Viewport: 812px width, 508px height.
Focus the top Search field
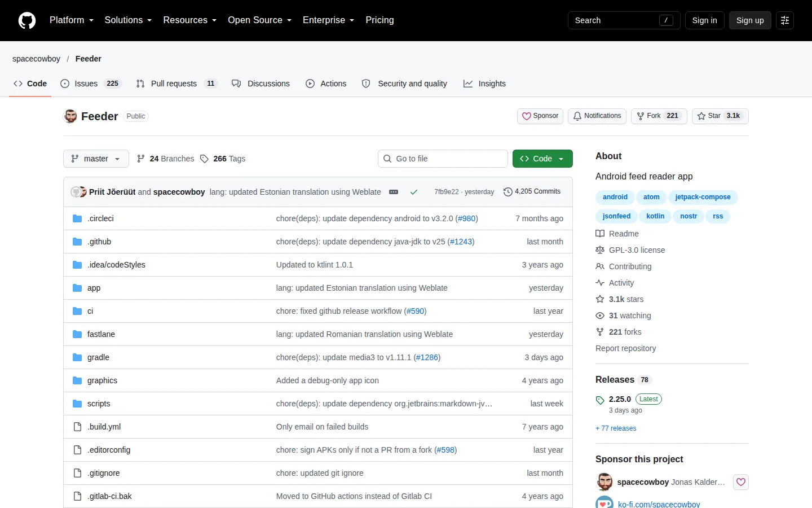click(624, 20)
